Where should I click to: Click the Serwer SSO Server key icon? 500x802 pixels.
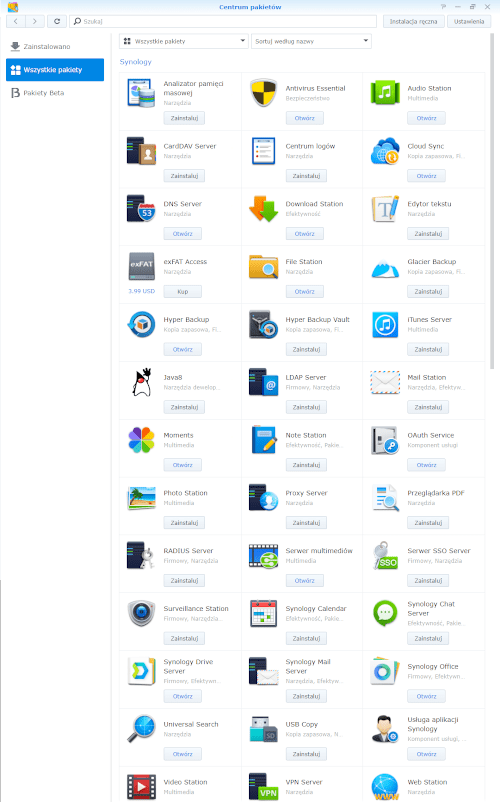385,555
